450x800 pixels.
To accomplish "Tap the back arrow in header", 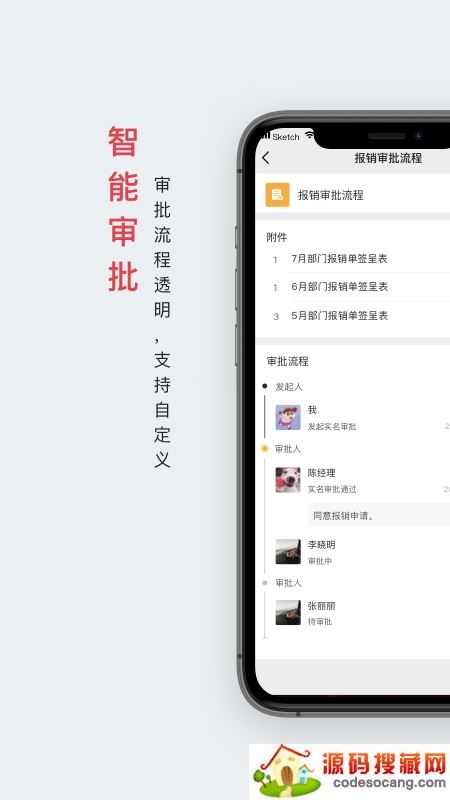I will tap(265, 158).
